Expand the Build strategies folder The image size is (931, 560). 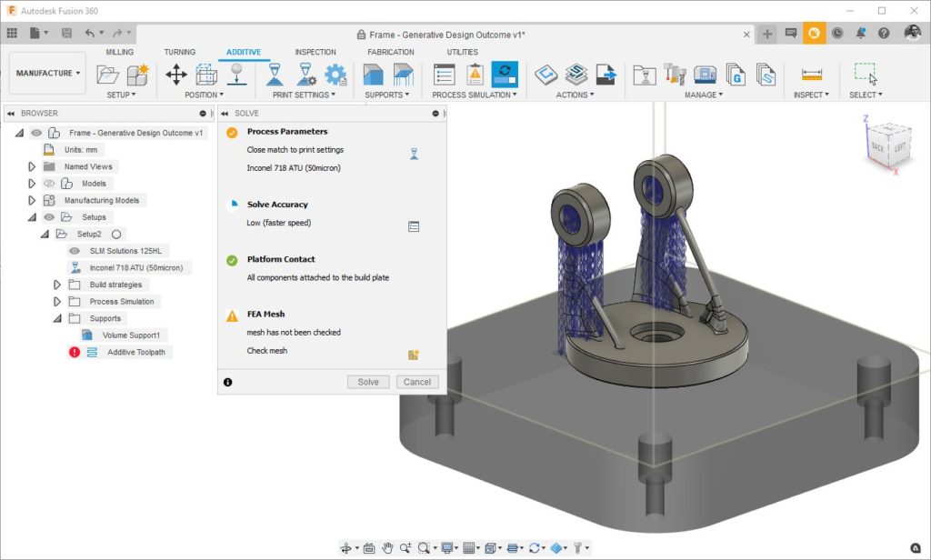[57, 285]
